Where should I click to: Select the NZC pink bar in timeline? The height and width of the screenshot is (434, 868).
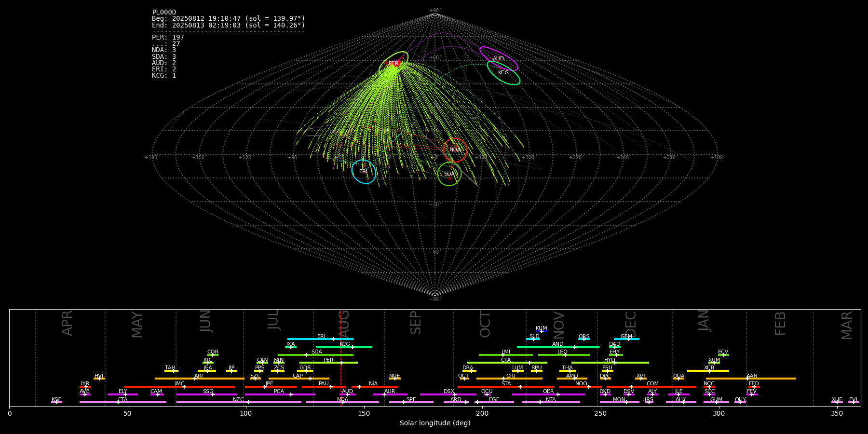[239, 402]
